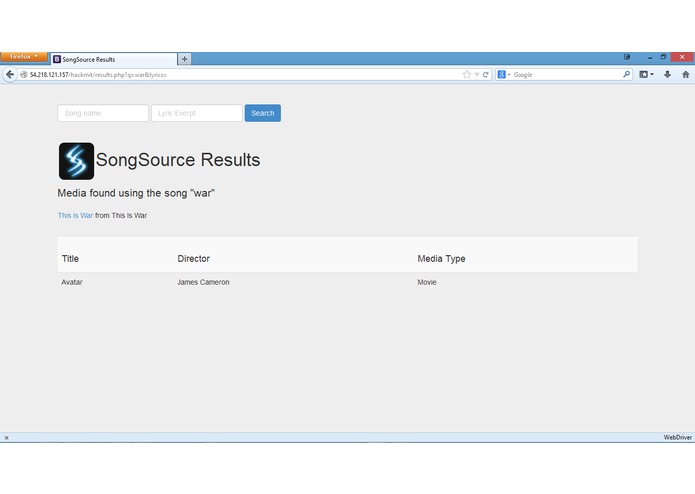
Task: Click the Song name input field
Action: pyautogui.click(x=103, y=113)
